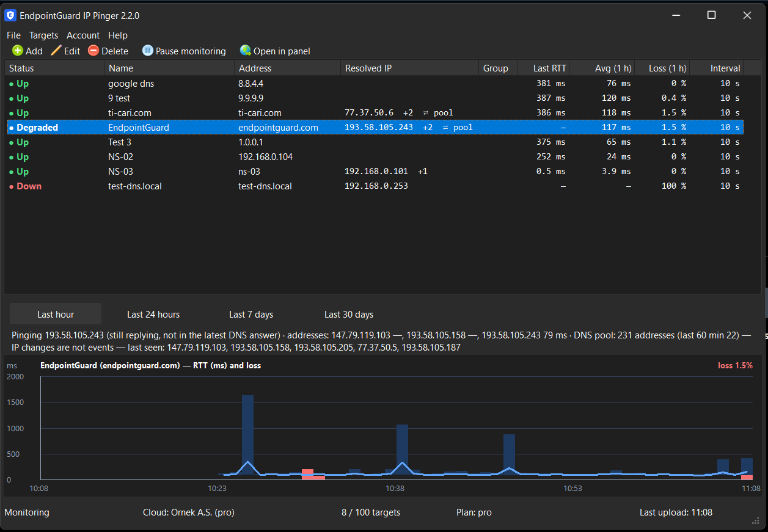Select the test-dns.local name cell

point(135,186)
